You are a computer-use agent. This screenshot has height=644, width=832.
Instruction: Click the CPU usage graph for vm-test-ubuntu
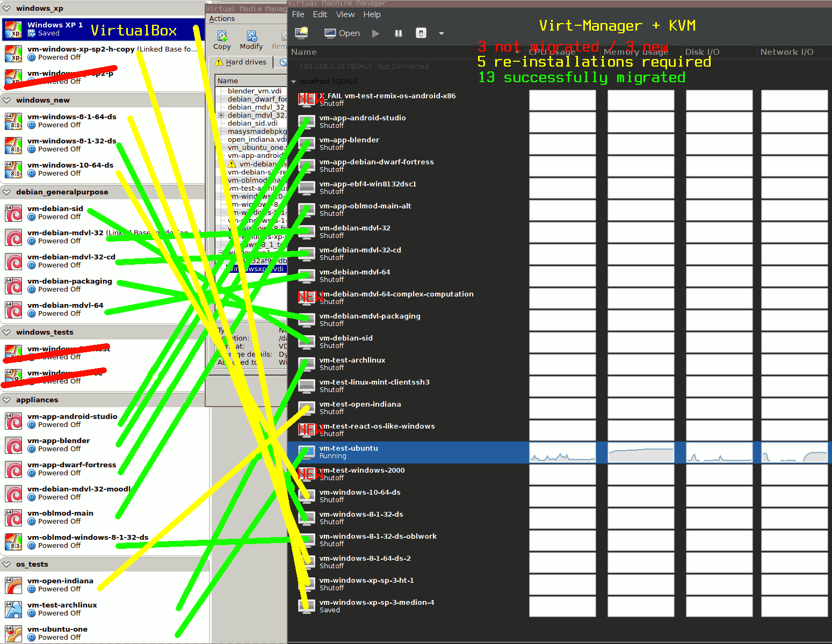(x=562, y=452)
